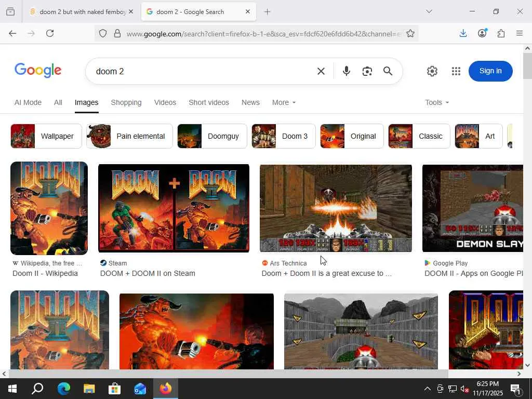
Task: Select the Doom 3 filter chip
Action: click(283, 136)
